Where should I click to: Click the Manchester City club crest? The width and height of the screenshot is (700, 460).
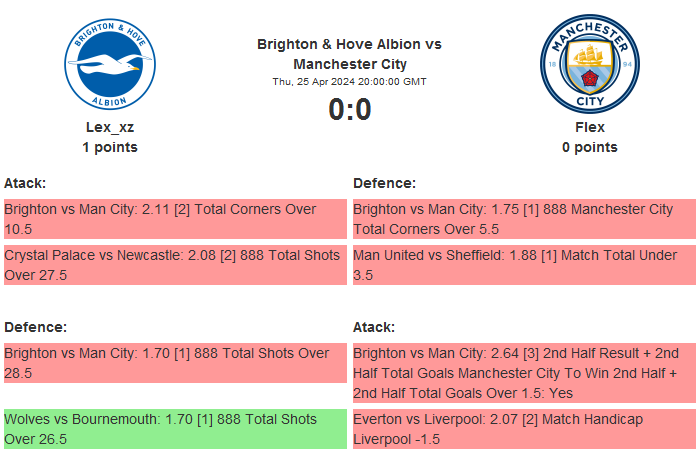(x=589, y=63)
